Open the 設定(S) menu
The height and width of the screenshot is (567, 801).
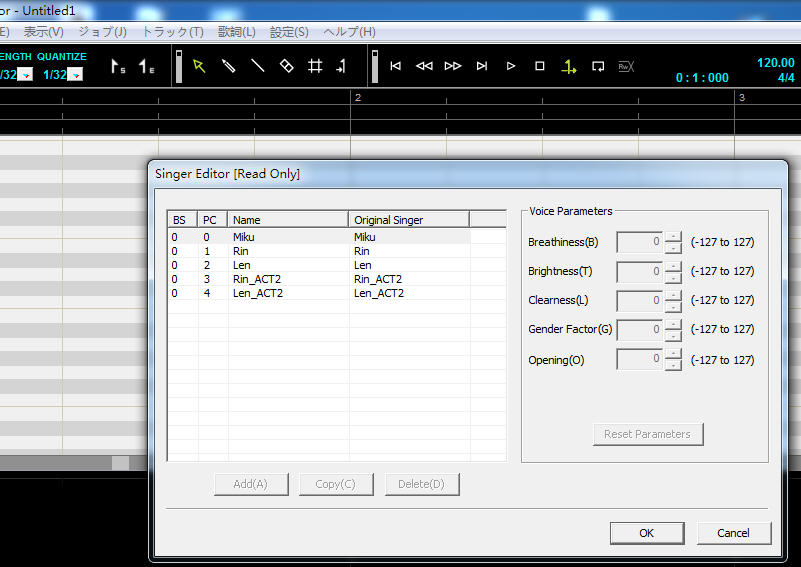pos(289,32)
